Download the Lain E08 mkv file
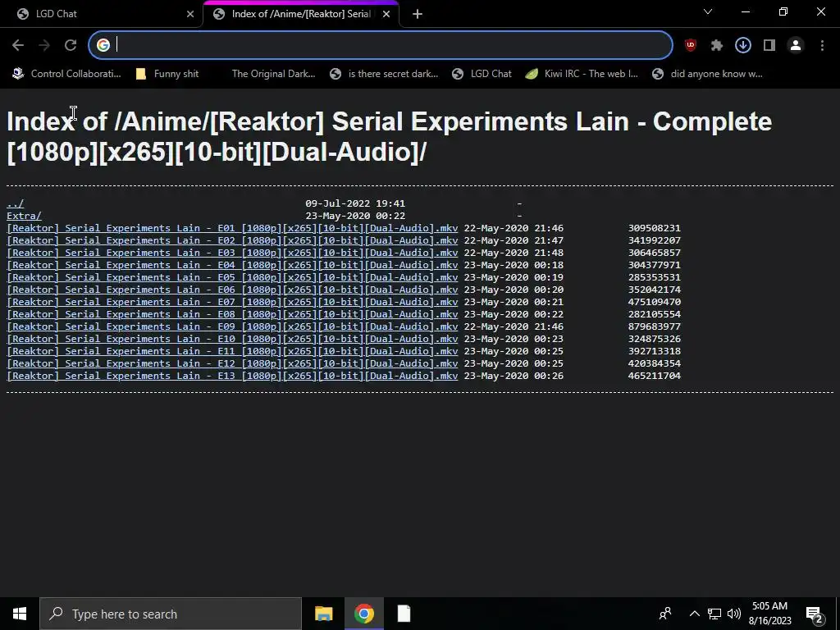 click(232, 314)
